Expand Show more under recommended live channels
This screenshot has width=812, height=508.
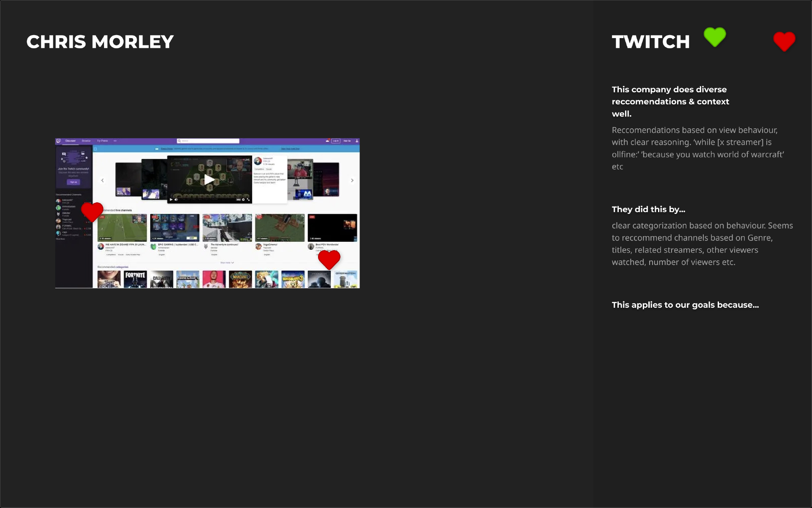[227, 262]
